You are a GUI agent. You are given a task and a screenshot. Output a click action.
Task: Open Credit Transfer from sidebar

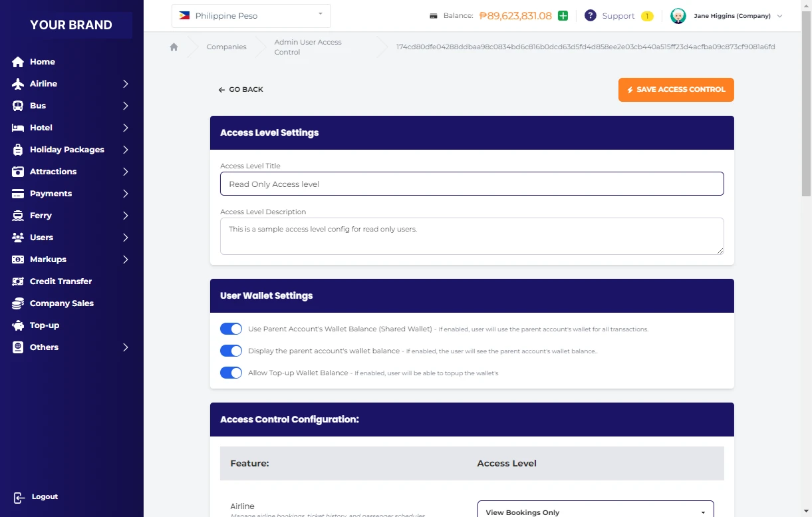(61, 281)
